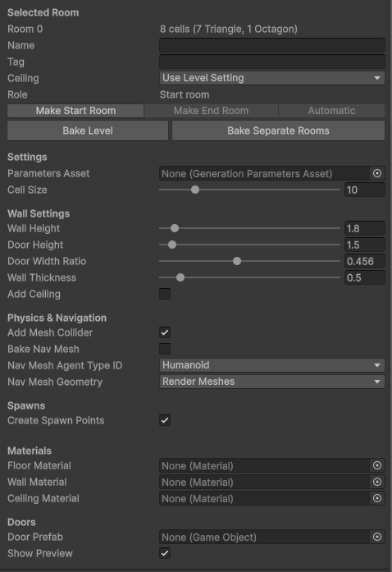Image resolution: width=392 pixels, height=572 pixels.
Task: Open object picker for Wall Material
Action: [377, 482]
